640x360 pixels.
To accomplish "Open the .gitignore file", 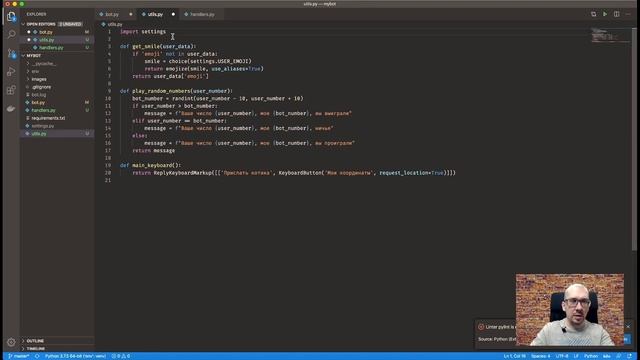I will (57, 87).
